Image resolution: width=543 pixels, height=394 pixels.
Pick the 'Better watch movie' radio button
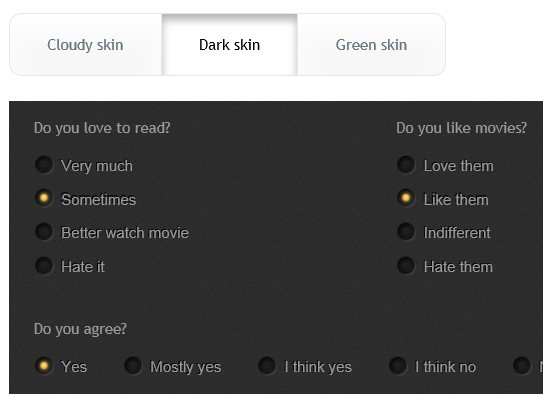[44, 232]
